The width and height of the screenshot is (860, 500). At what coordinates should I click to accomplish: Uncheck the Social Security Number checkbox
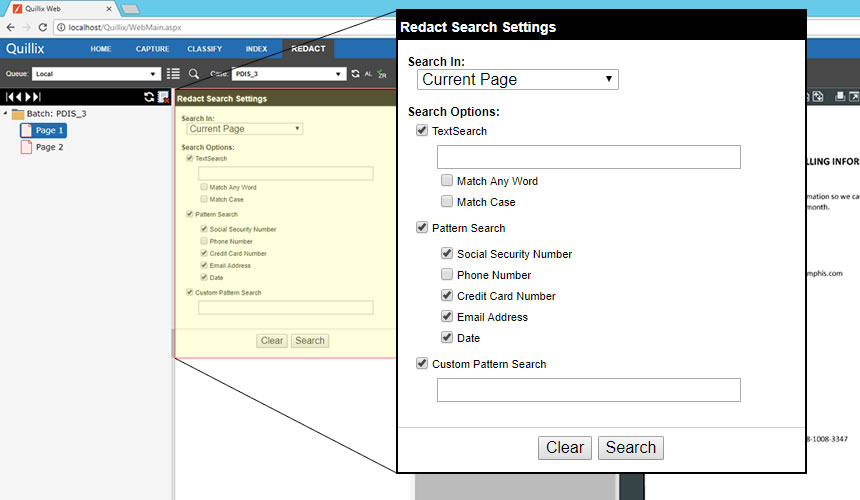click(447, 254)
